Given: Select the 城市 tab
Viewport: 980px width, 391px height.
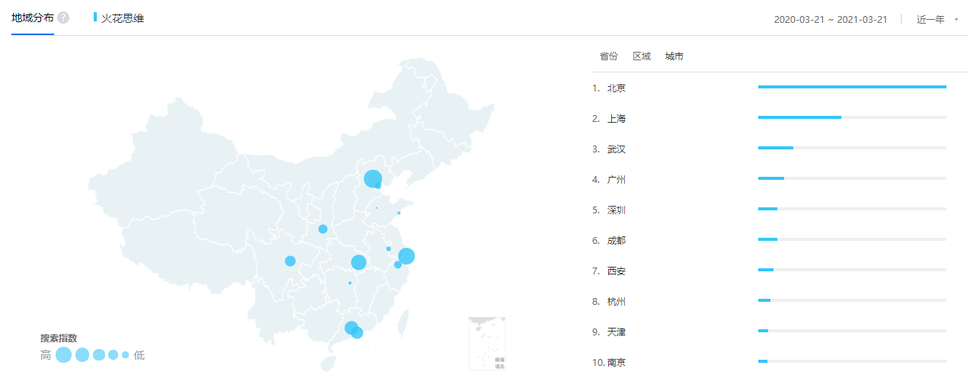Looking at the screenshot, I should 674,56.
